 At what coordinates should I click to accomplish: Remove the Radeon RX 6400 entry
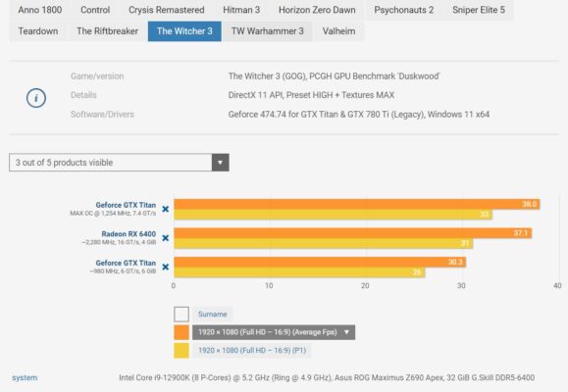[x=166, y=238]
